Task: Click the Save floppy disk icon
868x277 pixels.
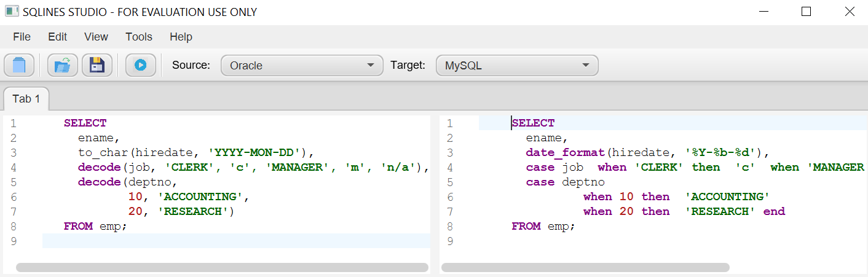Action: (x=97, y=64)
